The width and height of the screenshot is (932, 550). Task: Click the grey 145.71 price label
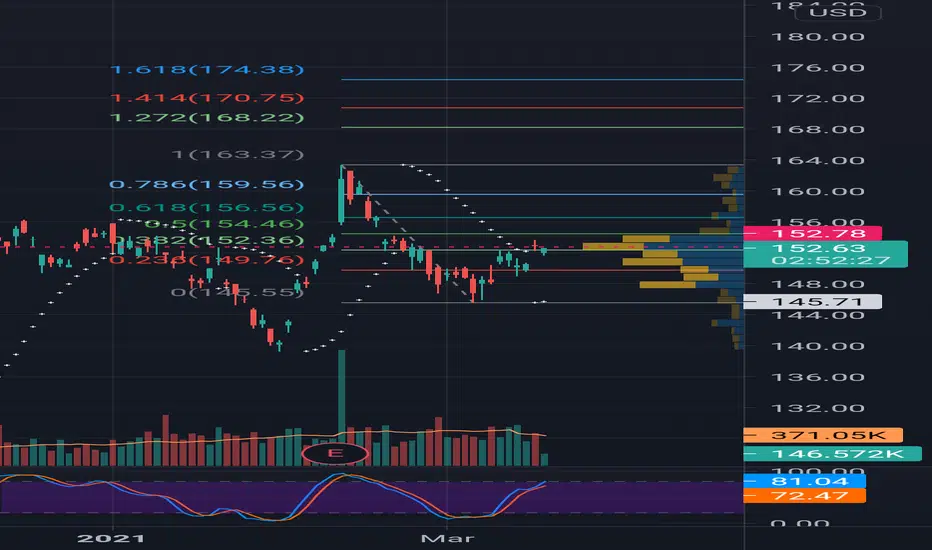[x=813, y=301]
